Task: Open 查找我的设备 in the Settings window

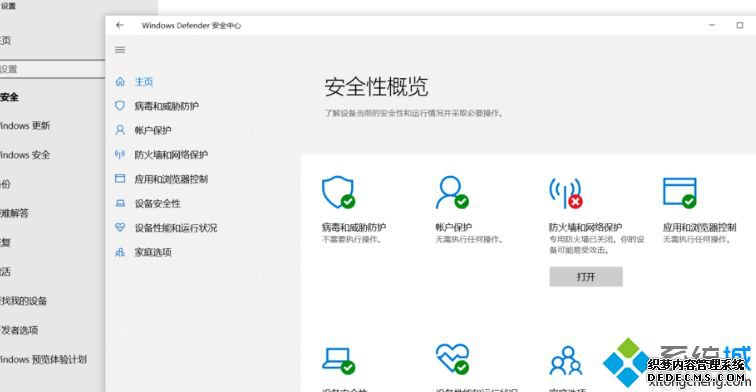Action: pyautogui.click(x=24, y=301)
